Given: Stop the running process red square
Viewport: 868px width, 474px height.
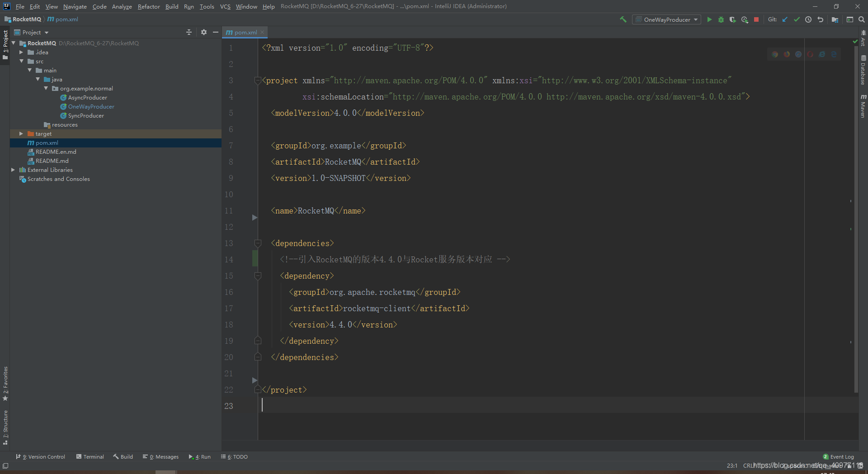Looking at the screenshot, I should click(x=756, y=19).
